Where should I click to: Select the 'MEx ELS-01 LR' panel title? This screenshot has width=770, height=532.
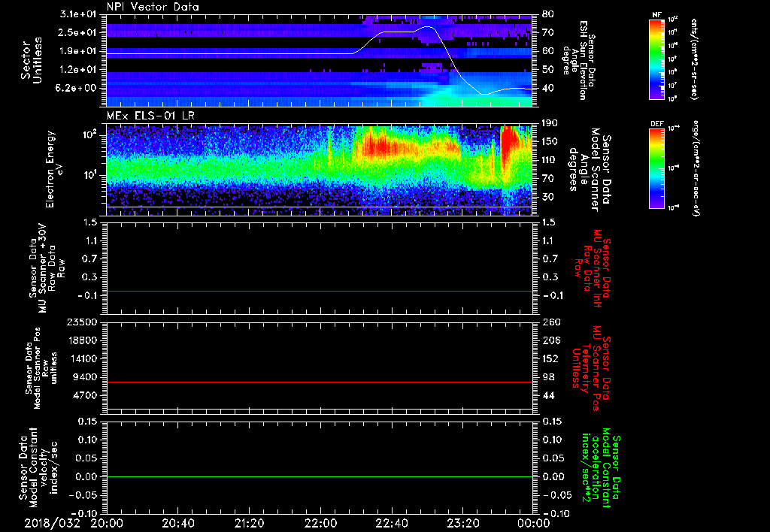(150, 116)
